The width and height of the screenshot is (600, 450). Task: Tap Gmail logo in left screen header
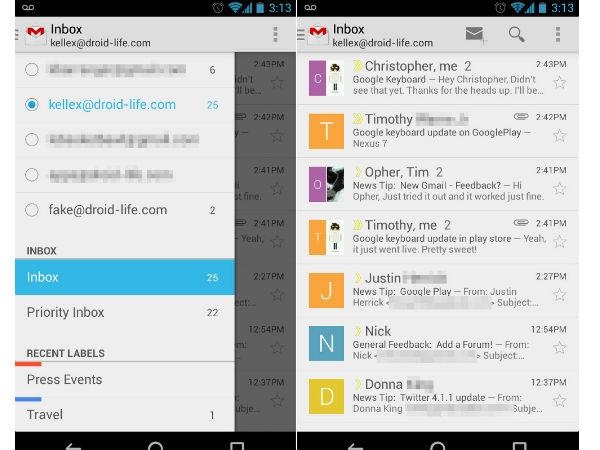pyautogui.click(x=36, y=35)
